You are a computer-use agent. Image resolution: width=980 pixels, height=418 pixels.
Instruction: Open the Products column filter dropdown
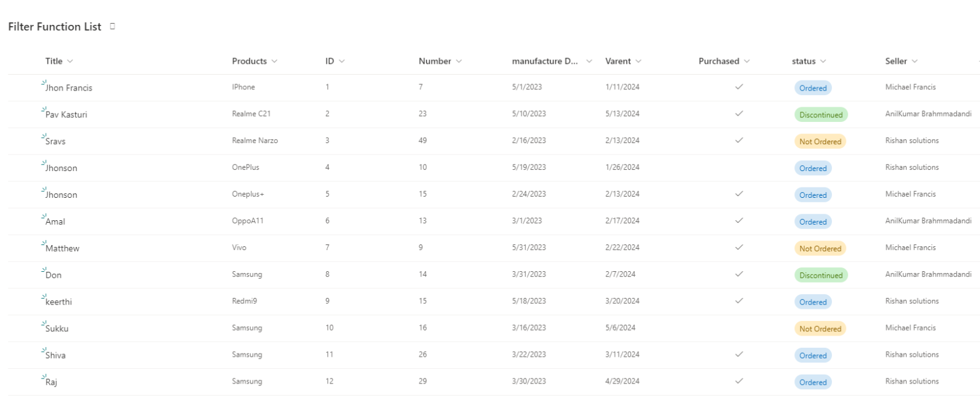pos(274,61)
